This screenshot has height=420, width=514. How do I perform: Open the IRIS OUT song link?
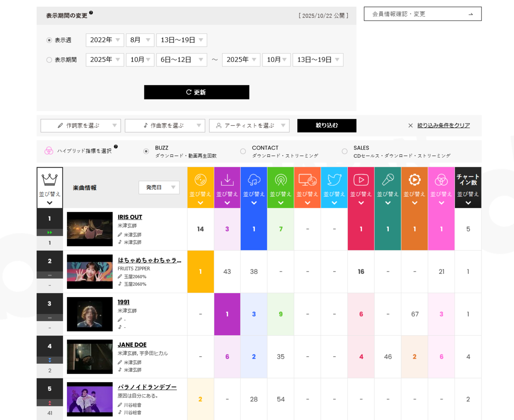pyautogui.click(x=130, y=217)
